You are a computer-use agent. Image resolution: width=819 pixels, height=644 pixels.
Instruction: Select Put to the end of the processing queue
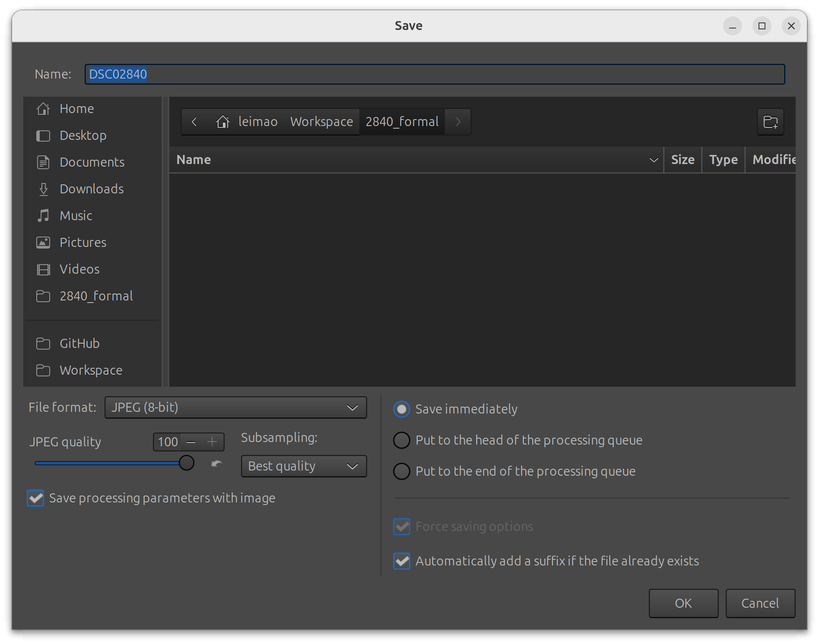401,471
